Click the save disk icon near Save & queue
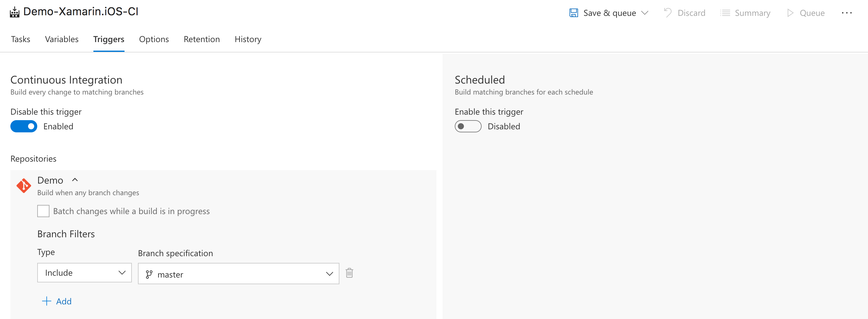Image resolution: width=868 pixels, height=319 pixels. click(x=573, y=13)
